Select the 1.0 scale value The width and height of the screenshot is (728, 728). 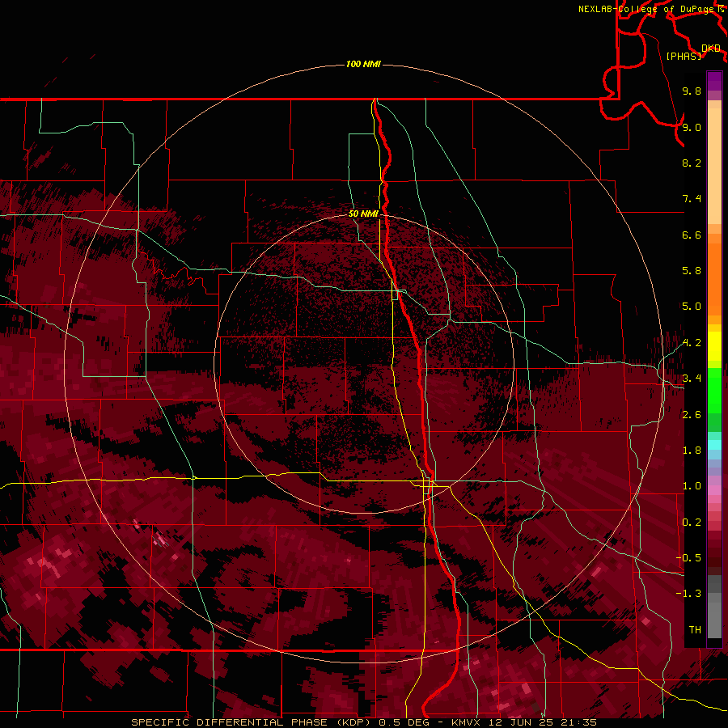click(692, 486)
